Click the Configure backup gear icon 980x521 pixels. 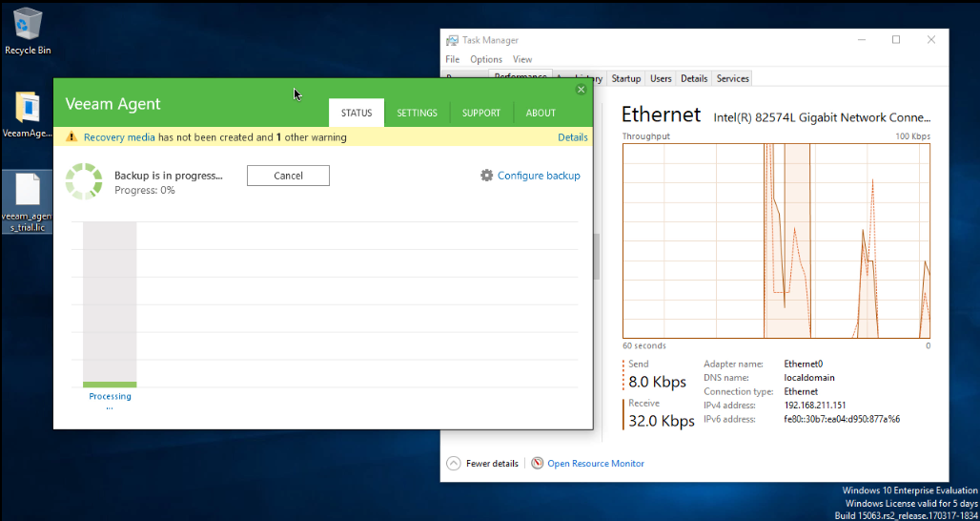click(487, 176)
